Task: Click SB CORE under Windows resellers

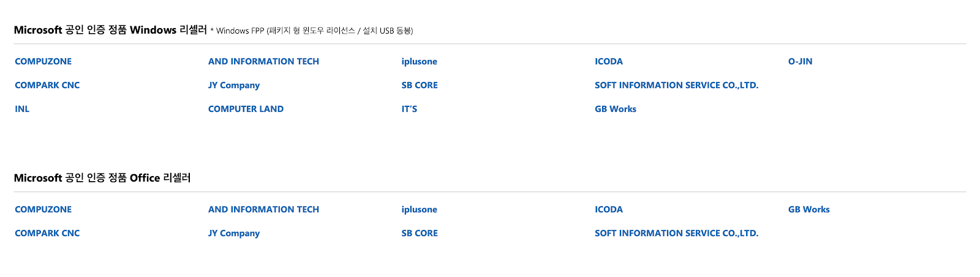Action: tap(420, 85)
